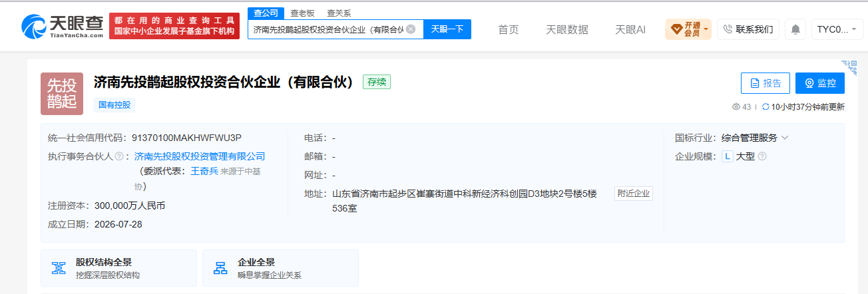Image resolution: width=868 pixels, height=294 pixels.
Task: Focus the company search input field
Action: click(328, 29)
